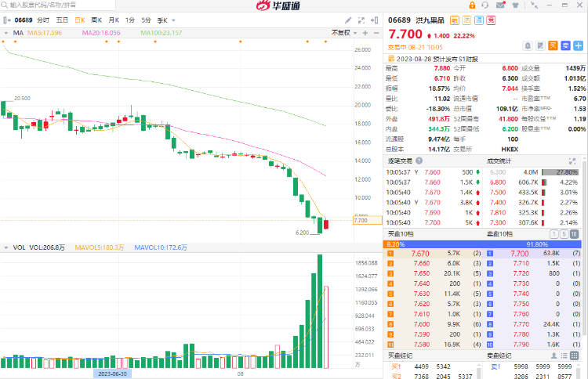This screenshot has width=588, height=379.
Task: Open customer service headset icon
Action: click(485, 5)
